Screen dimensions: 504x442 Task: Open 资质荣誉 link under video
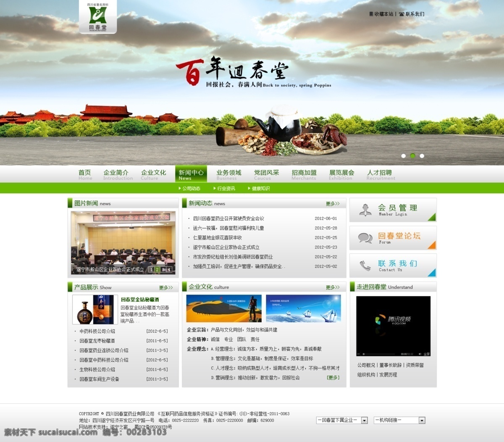pyautogui.click(x=415, y=365)
